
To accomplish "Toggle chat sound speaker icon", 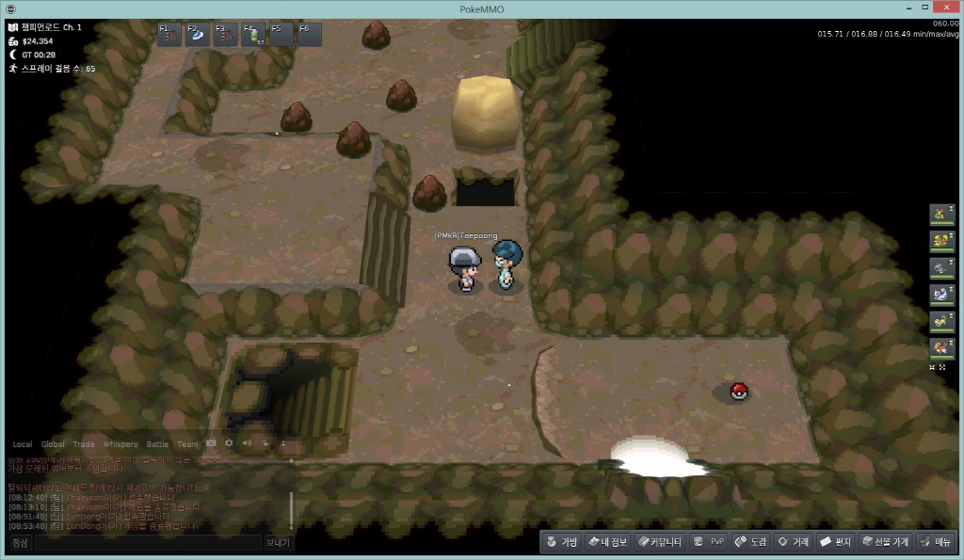I will tap(247, 443).
